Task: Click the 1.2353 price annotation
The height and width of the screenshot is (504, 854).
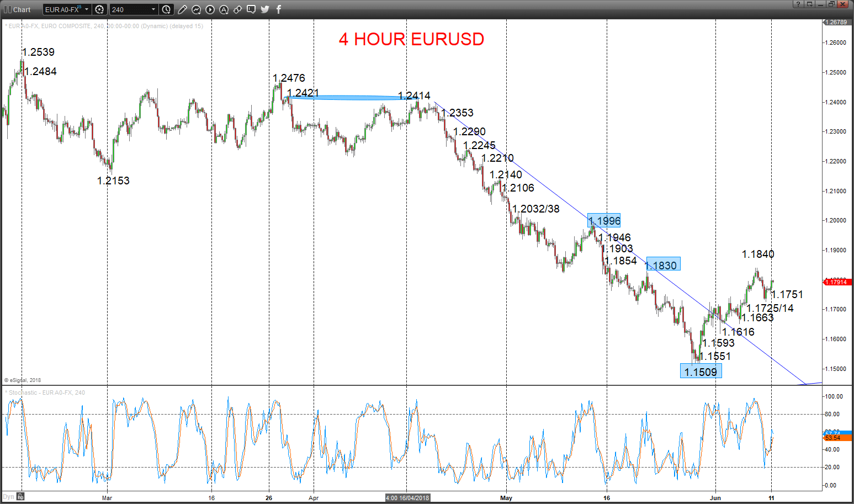Action: [x=457, y=113]
